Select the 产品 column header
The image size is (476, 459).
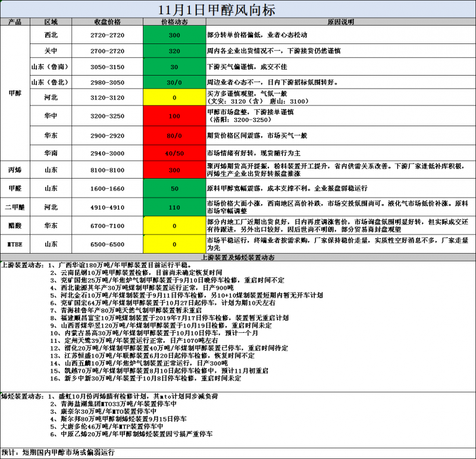coord(15,22)
